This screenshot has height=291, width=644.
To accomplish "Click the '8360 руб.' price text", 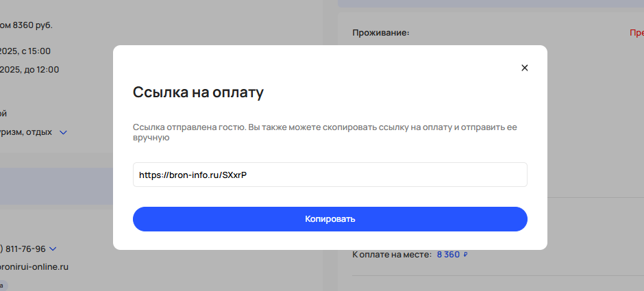I will (x=26, y=25).
